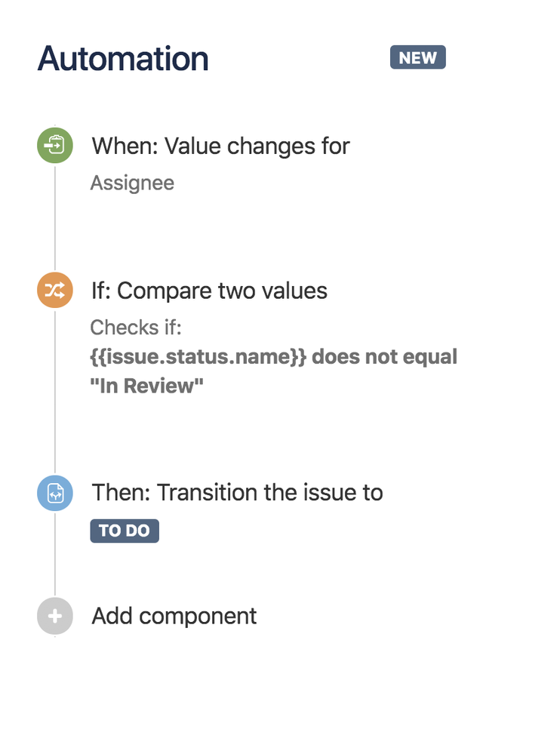
Task: Click the blue Transition the issue action icon
Action: click(54, 493)
